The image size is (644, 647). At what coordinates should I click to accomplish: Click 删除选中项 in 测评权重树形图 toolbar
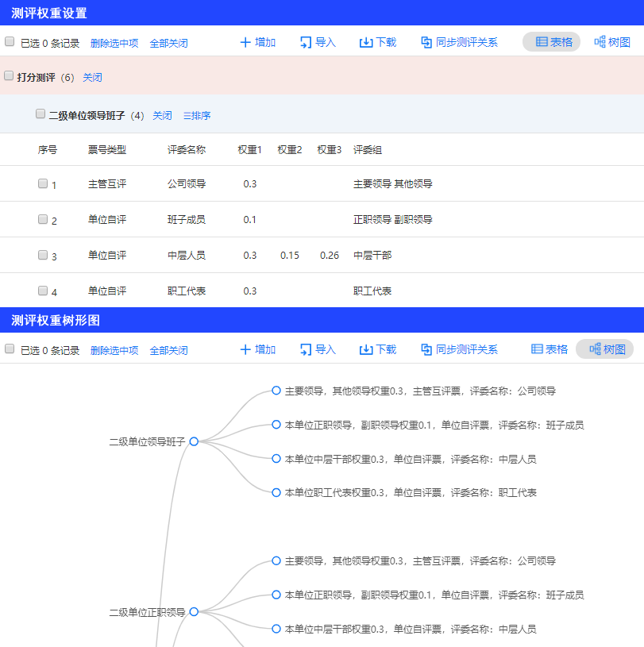[114, 350]
